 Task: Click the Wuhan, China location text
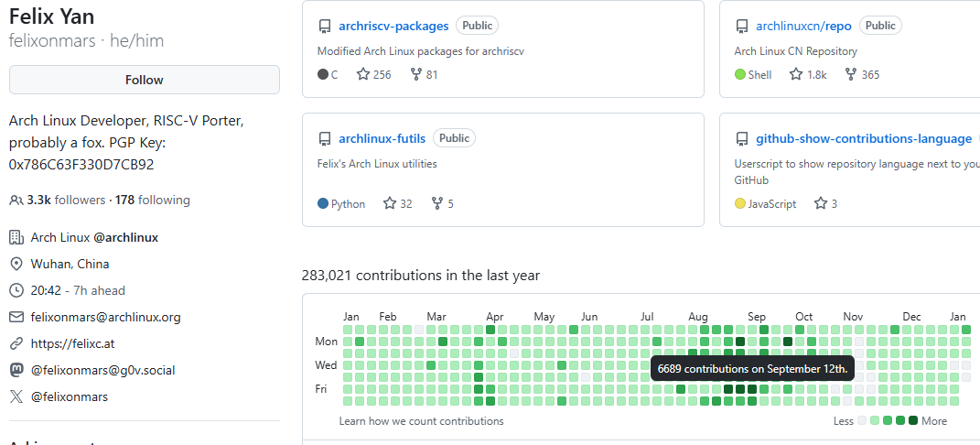tap(70, 265)
